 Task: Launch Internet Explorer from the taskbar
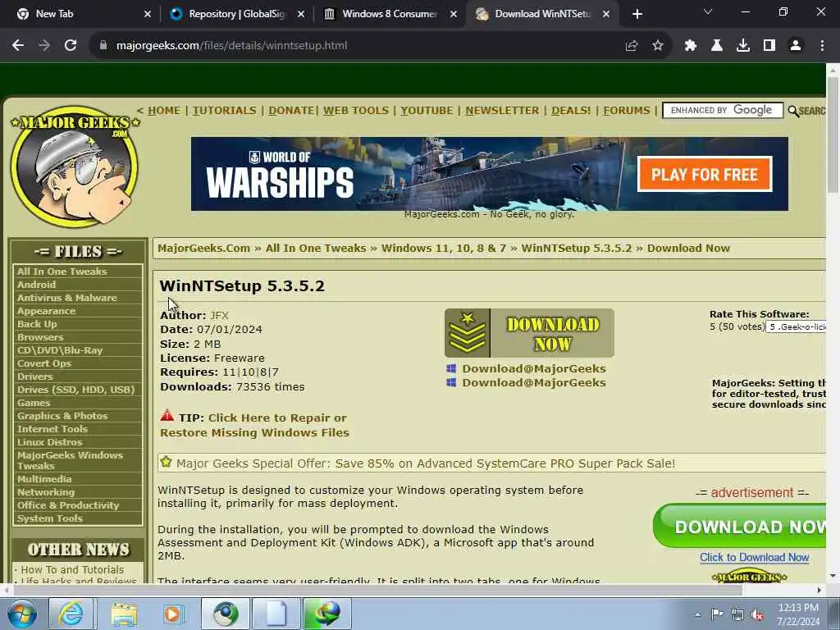[x=71, y=614]
